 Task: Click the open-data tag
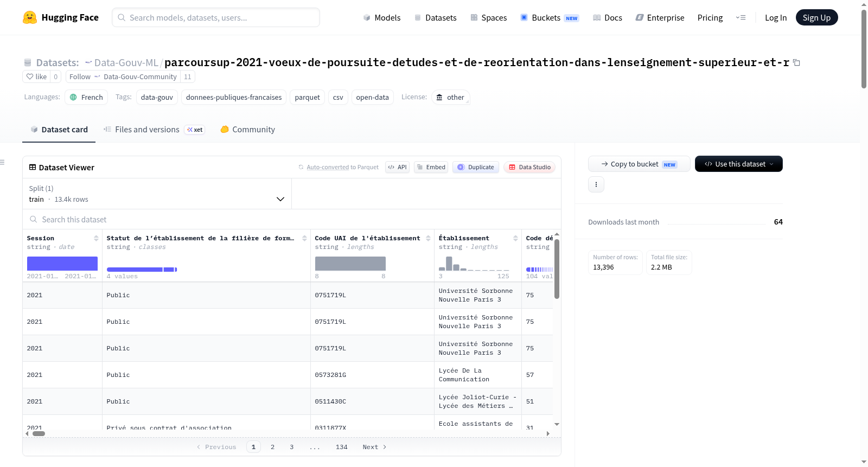[373, 97]
